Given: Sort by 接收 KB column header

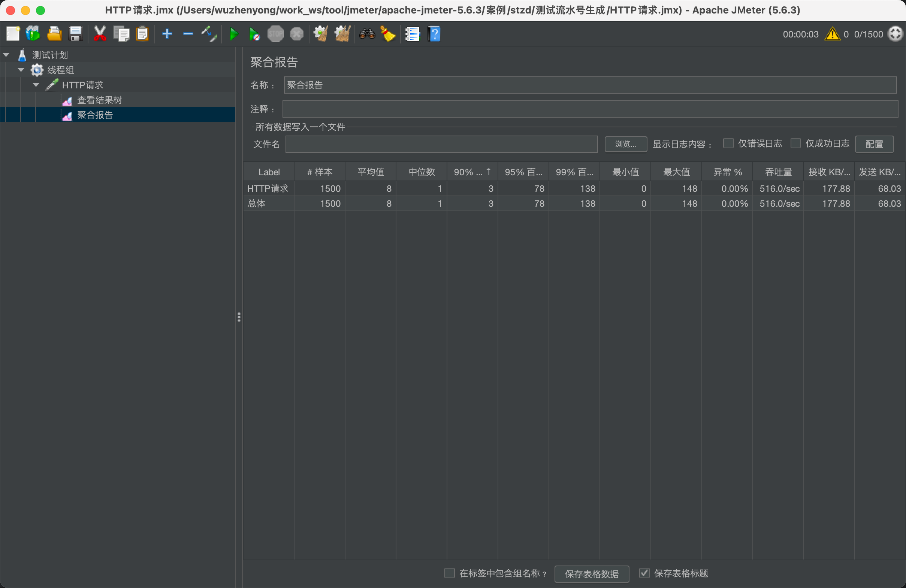Looking at the screenshot, I should (830, 172).
